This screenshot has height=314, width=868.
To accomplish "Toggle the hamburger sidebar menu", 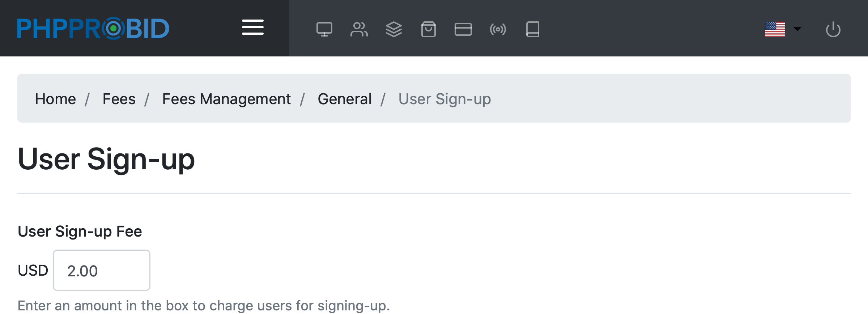I will 252,27.
